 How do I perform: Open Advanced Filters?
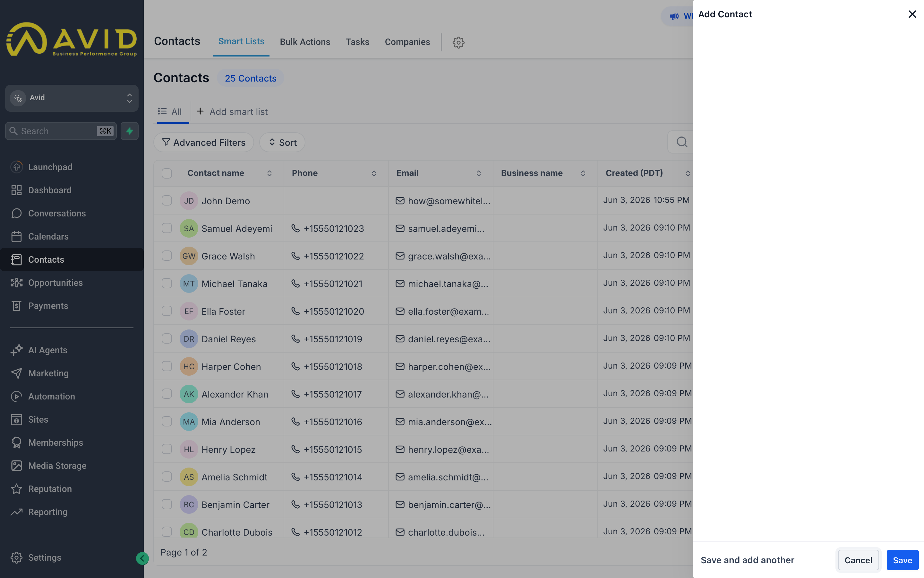click(204, 142)
